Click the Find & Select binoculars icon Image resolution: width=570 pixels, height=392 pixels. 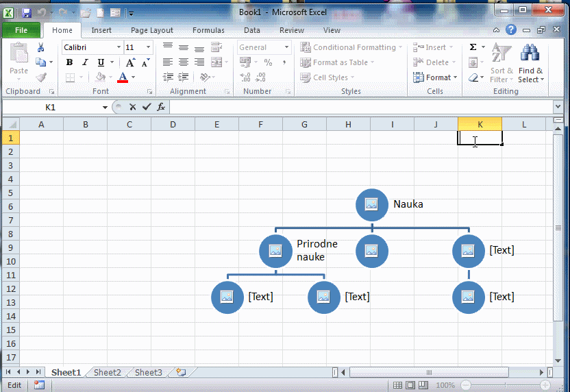tap(530, 55)
